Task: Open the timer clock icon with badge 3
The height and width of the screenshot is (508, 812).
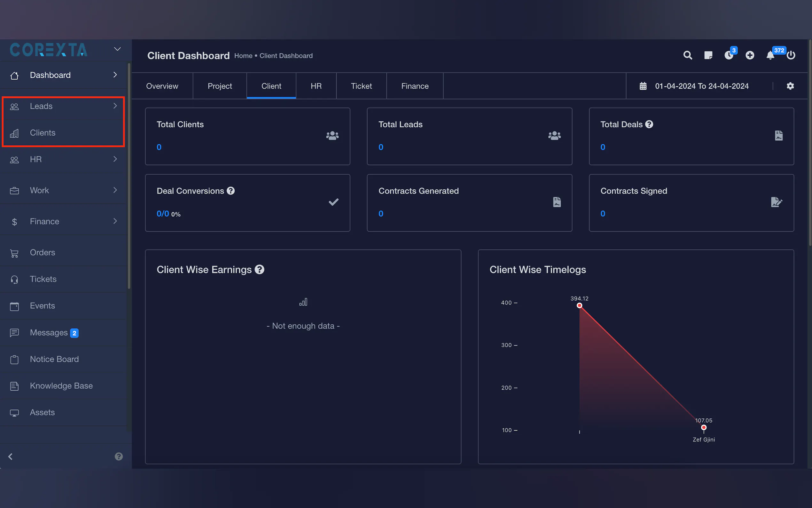Action: (729, 55)
